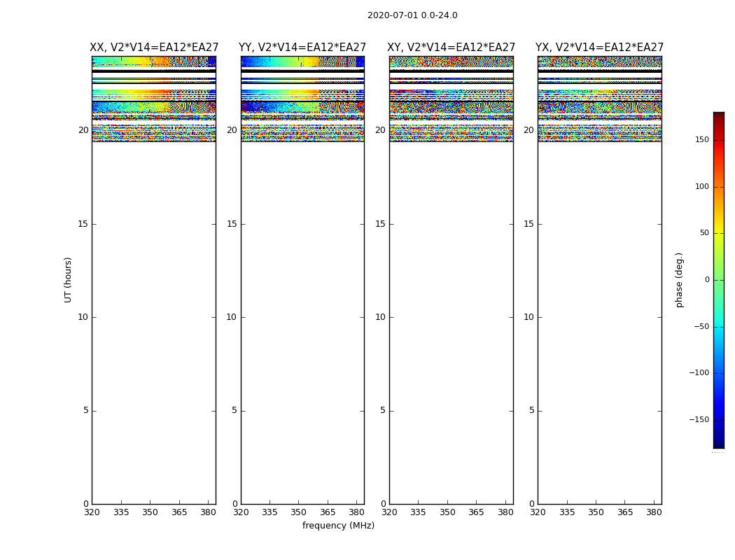Click the colorbar tick label 0
Image resolution: width=735 pixels, height=560 pixels.
706,280
